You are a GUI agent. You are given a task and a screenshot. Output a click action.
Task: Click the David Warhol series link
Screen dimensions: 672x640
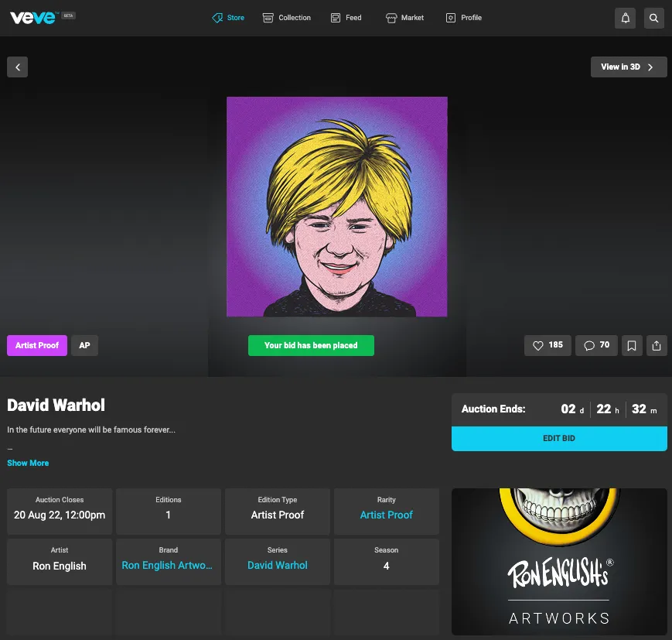point(277,565)
